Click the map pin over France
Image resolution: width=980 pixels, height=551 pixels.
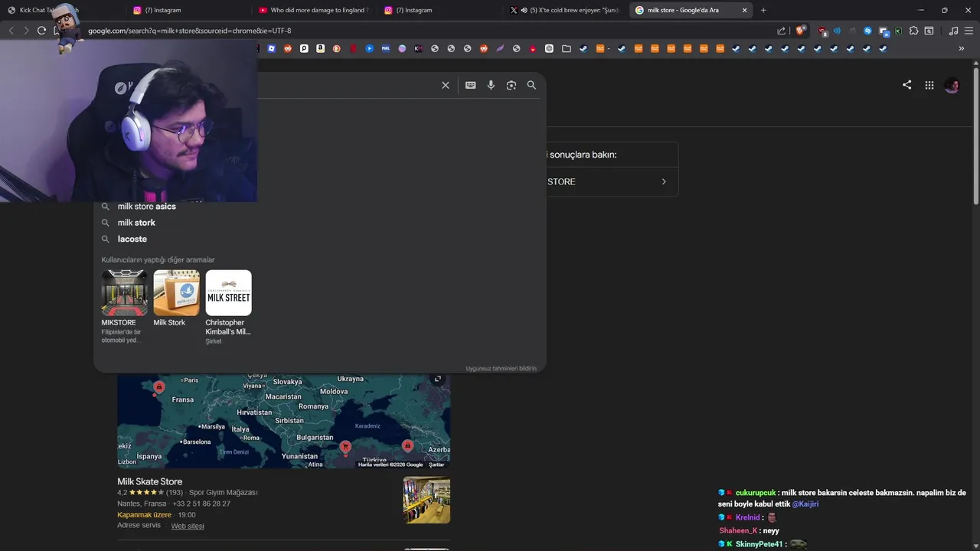pyautogui.click(x=159, y=387)
